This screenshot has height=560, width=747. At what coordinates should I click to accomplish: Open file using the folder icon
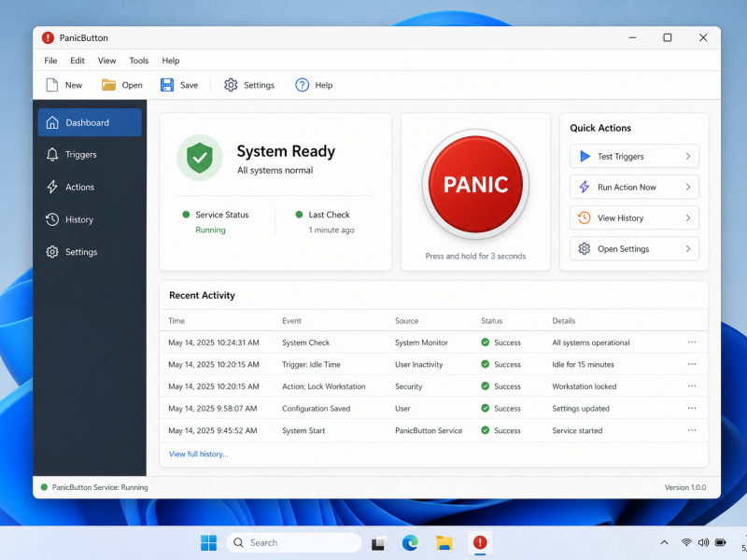point(108,85)
